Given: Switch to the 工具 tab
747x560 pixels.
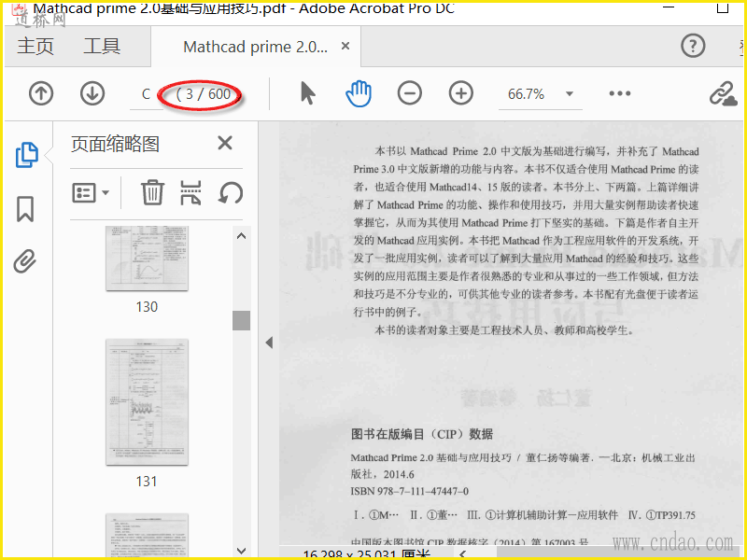Looking at the screenshot, I should click(x=102, y=46).
